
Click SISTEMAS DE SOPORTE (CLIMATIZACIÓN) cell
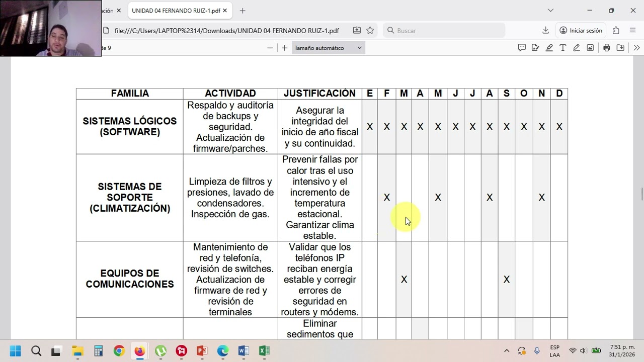click(130, 198)
